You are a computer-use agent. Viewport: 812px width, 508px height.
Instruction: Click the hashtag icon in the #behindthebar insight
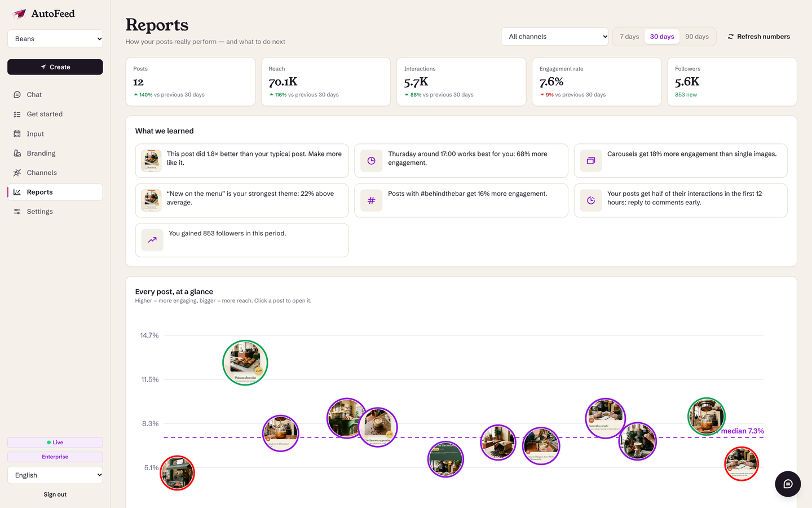(372, 200)
